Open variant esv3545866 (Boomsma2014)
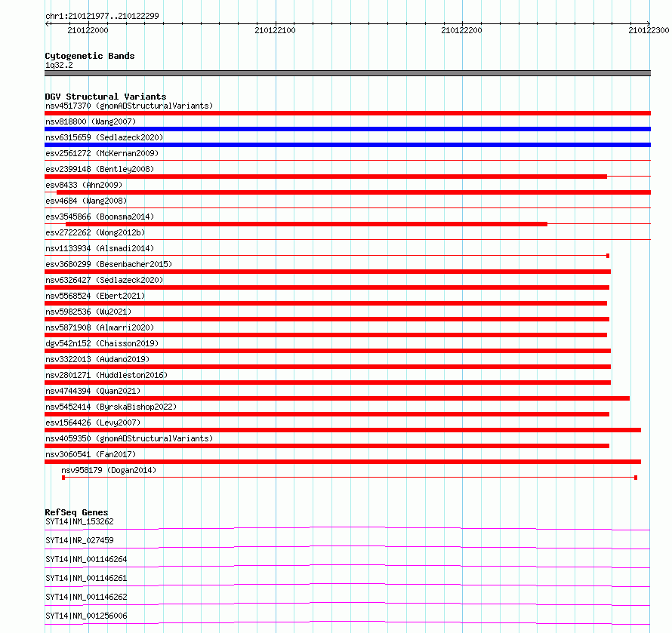The height and width of the screenshot is (633, 672). pos(100,217)
